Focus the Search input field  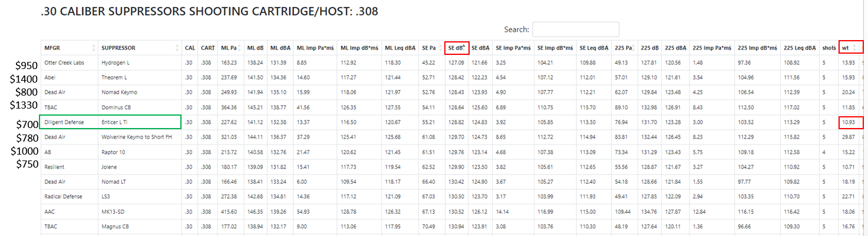point(576,29)
